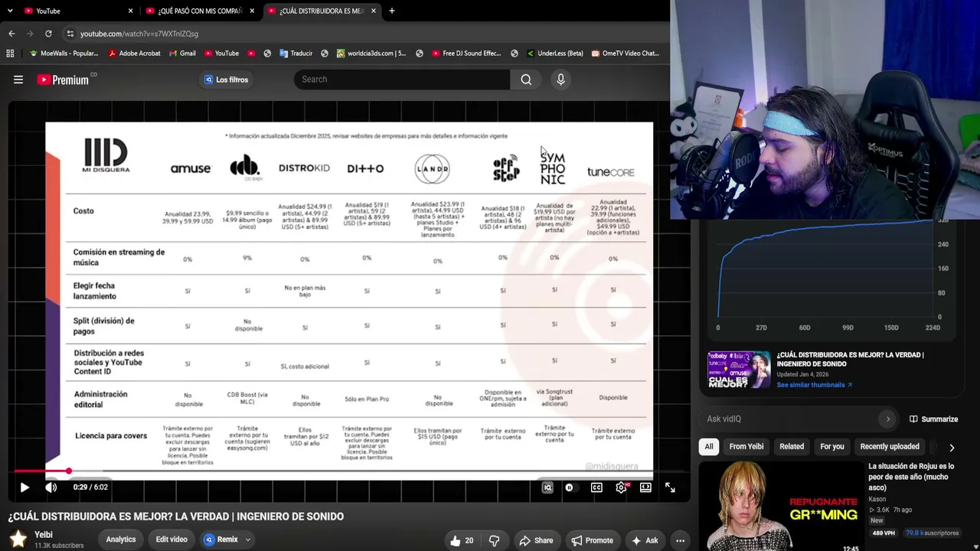Focus the YouTube Search field
This screenshot has height=551, width=980.
click(x=402, y=80)
